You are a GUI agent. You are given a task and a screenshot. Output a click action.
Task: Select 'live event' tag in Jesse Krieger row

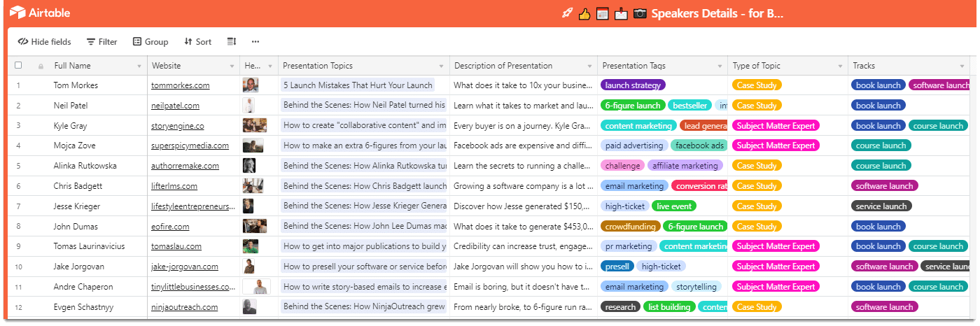673,206
